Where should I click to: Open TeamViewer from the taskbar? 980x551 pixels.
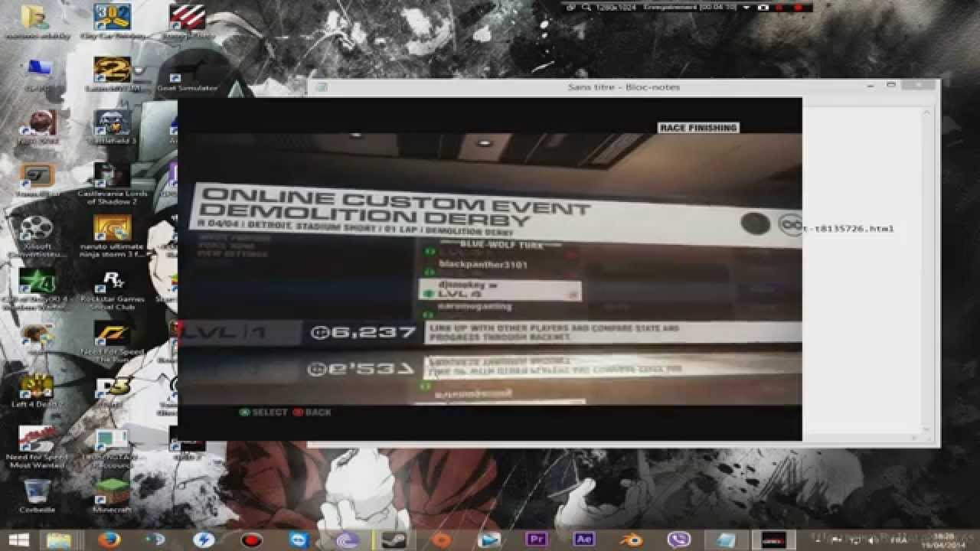point(299,540)
